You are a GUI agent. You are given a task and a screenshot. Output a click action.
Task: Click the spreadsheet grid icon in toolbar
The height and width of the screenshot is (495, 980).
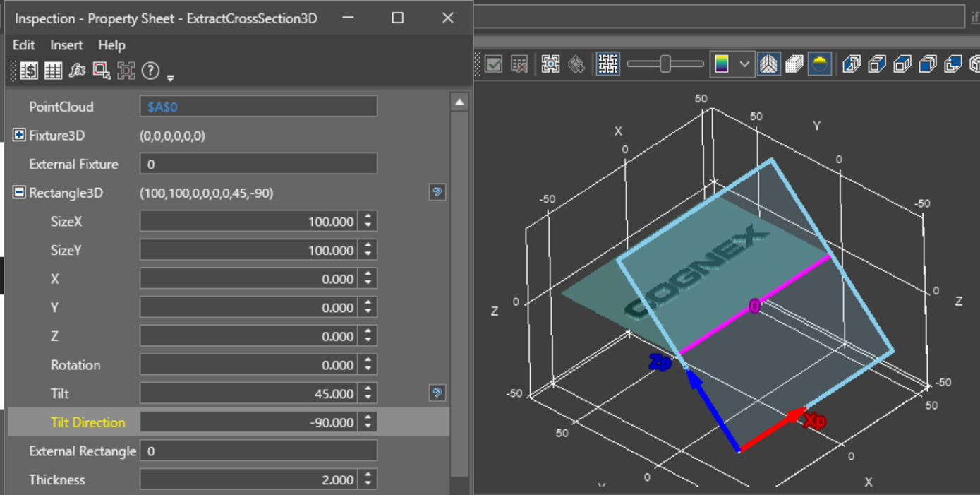point(53,71)
